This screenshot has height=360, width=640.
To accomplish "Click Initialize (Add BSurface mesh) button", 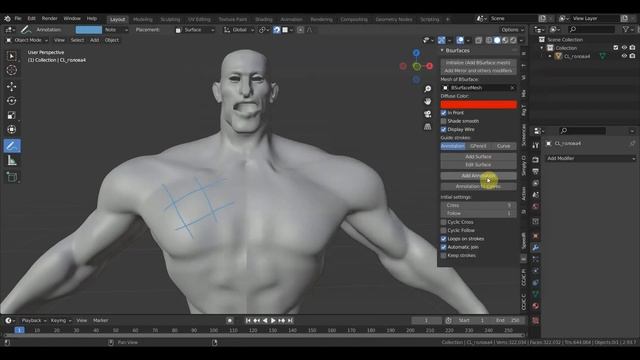I will pyautogui.click(x=478, y=62).
